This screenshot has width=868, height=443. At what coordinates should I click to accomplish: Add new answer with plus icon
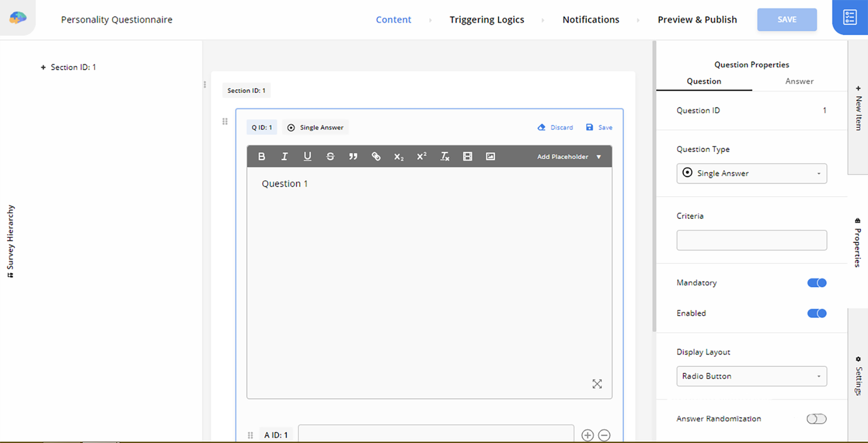click(x=587, y=435)
